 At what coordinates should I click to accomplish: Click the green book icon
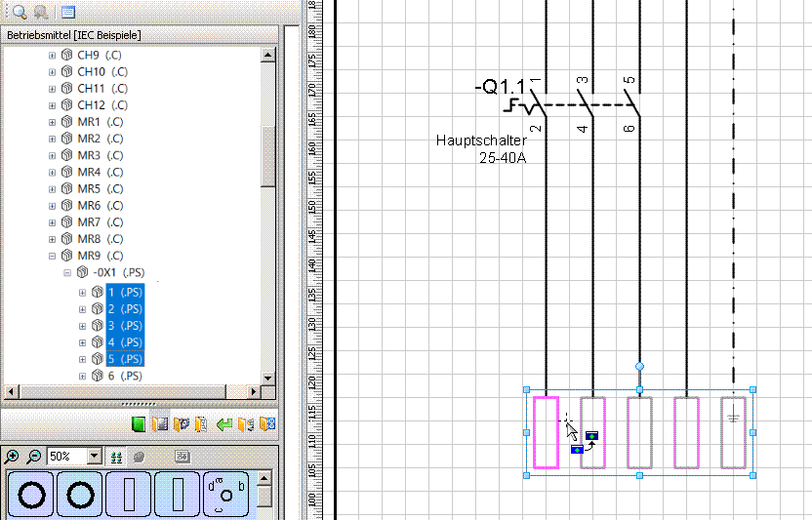pyautogui.click(x=139, y=424)
